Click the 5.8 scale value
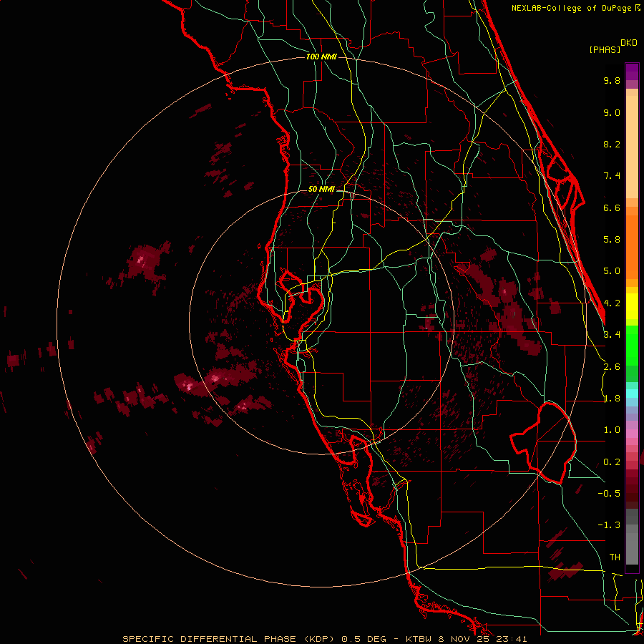This screenshot has width=644, height=644. 612,240
